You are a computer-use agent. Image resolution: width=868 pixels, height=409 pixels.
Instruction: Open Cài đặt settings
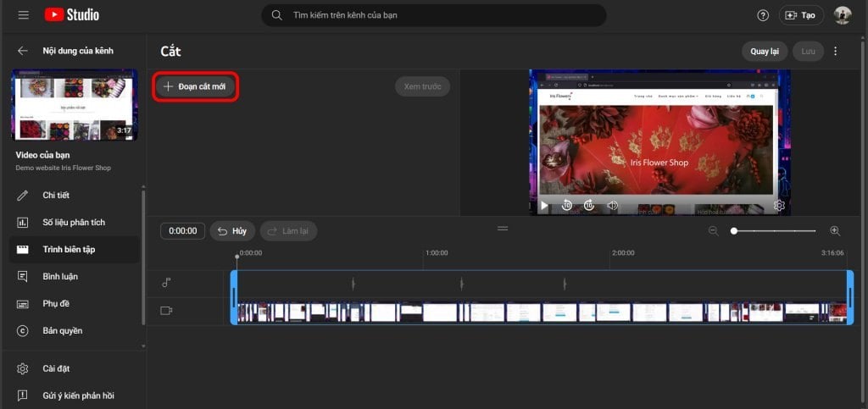(75, 368)
